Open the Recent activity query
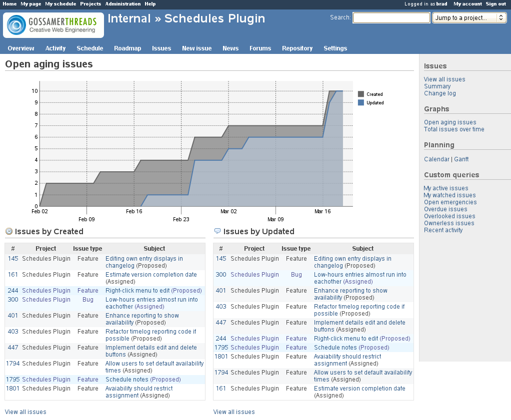511x420 pixels. 443,230
